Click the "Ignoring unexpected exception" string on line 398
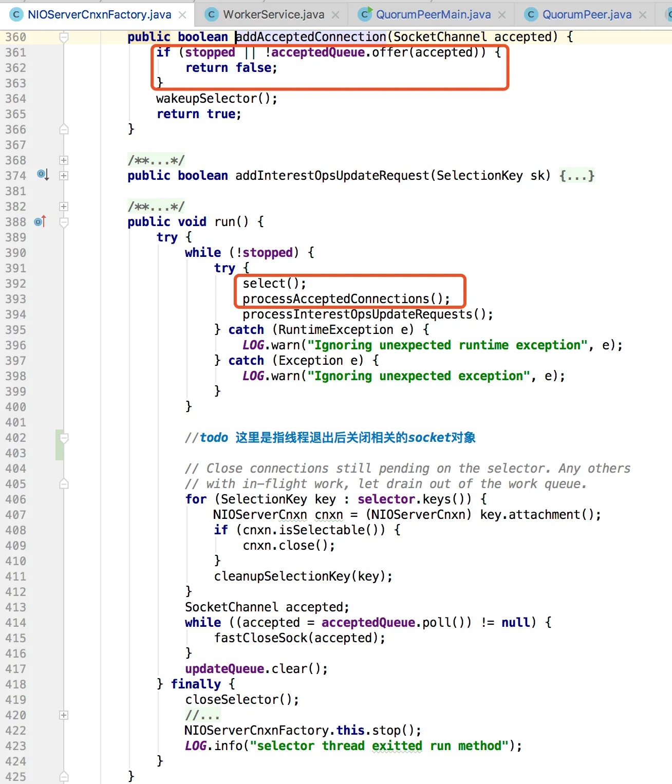 tap(419, 376)
